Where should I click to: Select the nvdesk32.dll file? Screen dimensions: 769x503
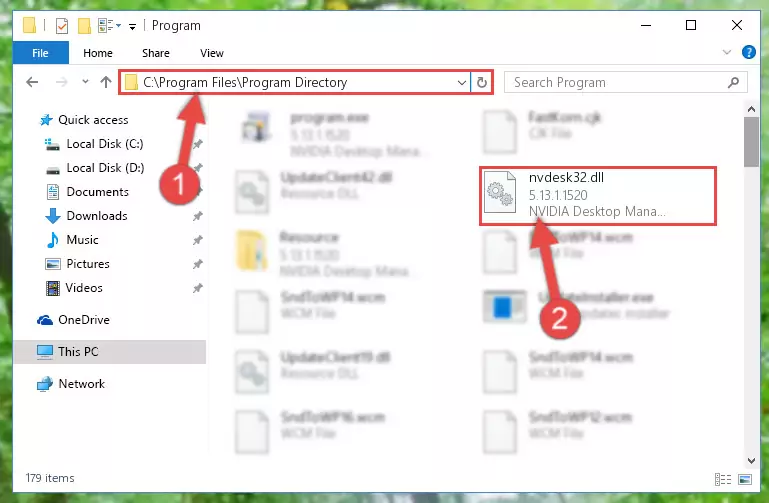pyautogui.click(x=598, y=195)
